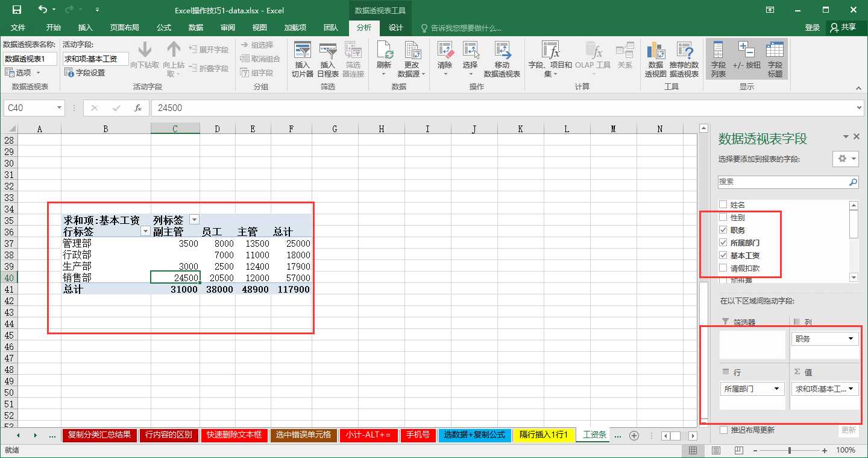This screenshot has width=868, height=458.
Task: Save the workbook with the Save icon
Action: 17,10
